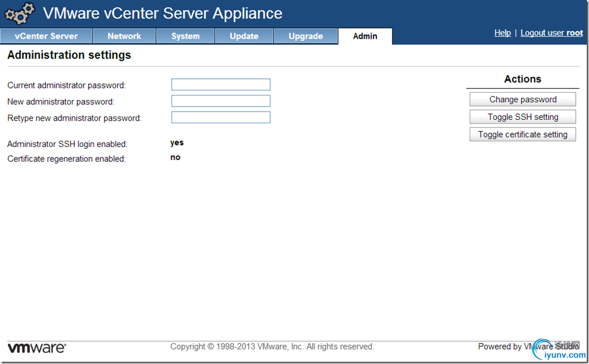Focus the Current administrator password field
The height and width of the screenshot is (364, 589).
coord(220,85)
